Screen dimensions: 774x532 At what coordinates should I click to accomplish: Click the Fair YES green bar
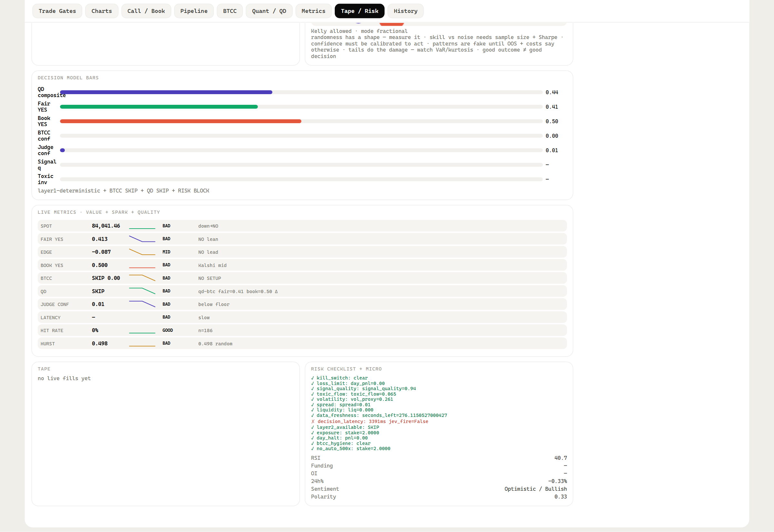click(x=159, y=107)
